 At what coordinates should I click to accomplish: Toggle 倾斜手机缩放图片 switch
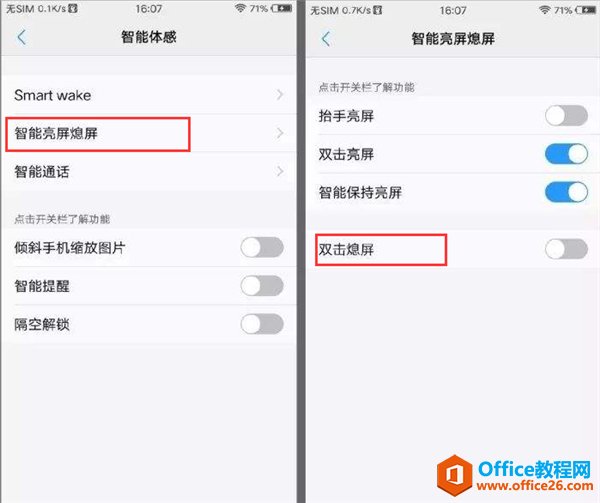pyautogui.click(x=262, y=247)
